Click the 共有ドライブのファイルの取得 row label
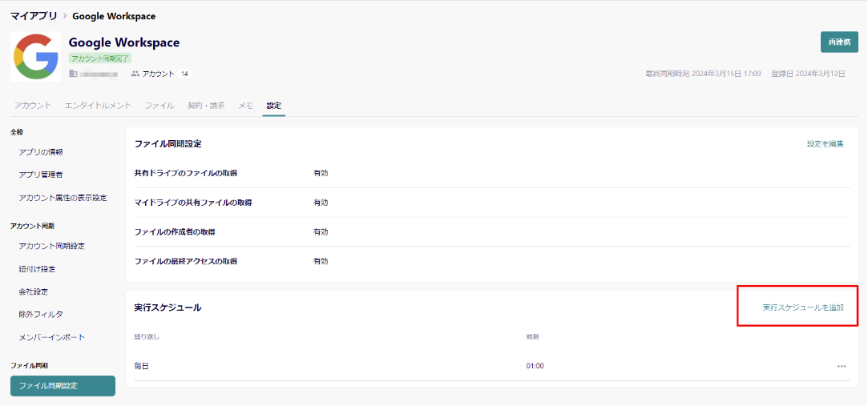 pyautogui.click(x=185, y=173)
